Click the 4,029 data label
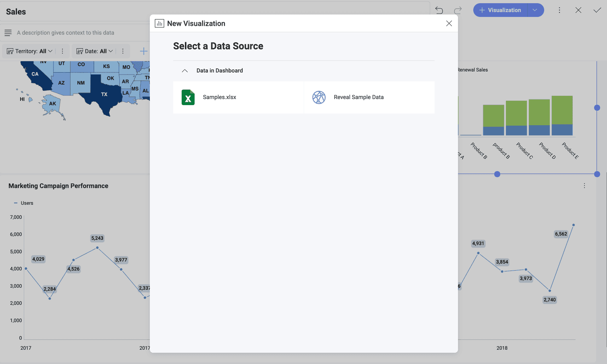Screen dimensions: 607x364 pos(38,259)
